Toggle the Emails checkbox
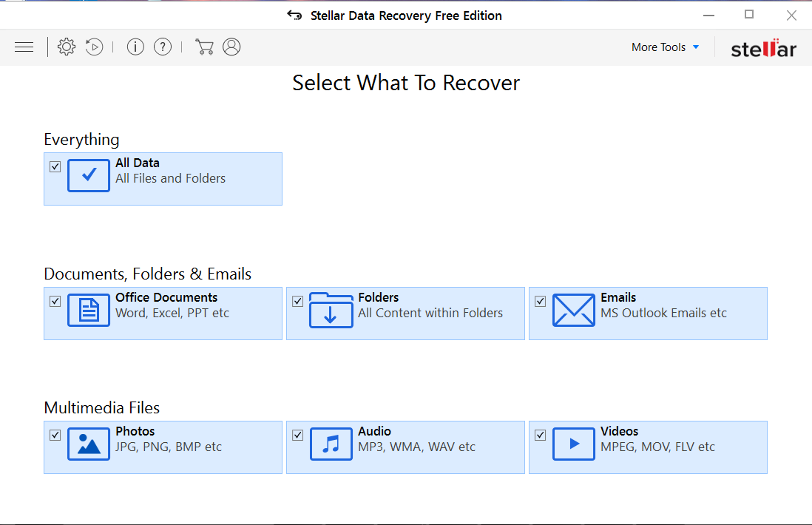The height and width of the screenshot is (525, 812). pos(540,302)
